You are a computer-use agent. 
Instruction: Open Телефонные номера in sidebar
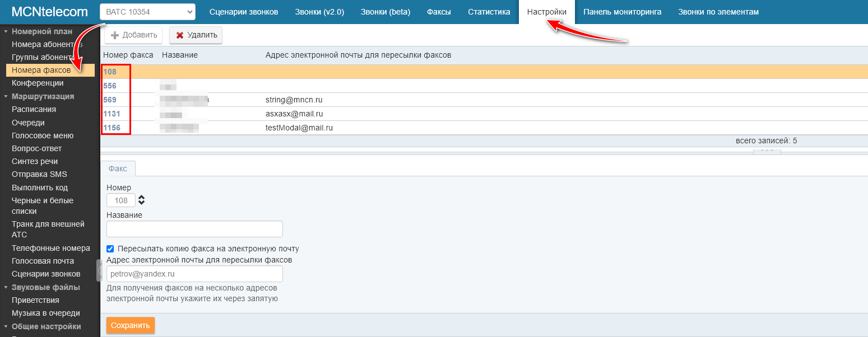51,248
